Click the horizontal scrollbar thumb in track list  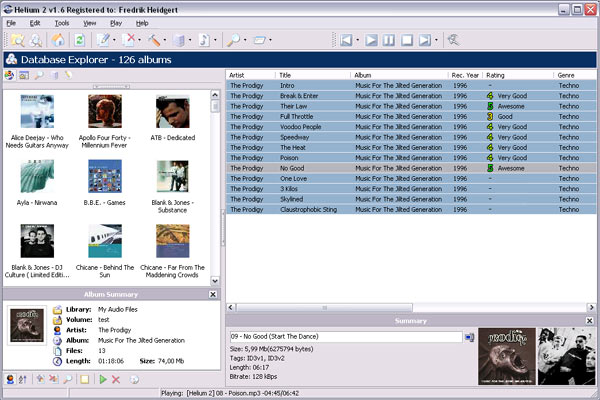click(324, 307)
